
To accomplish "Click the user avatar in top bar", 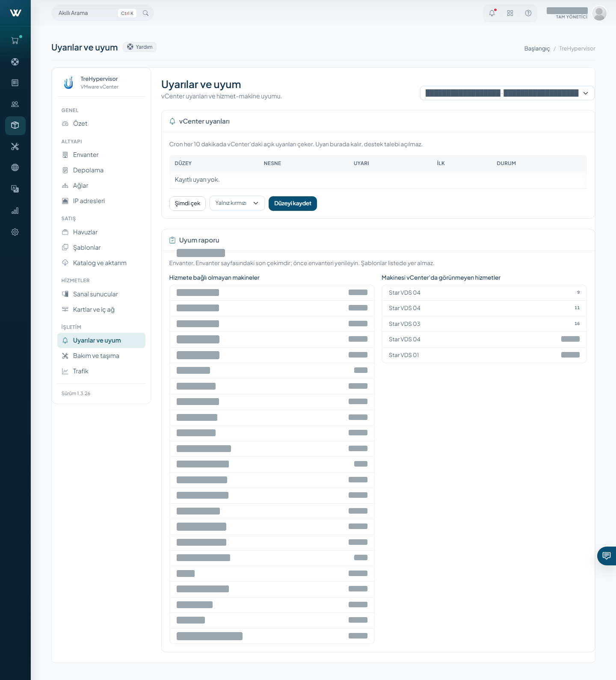I will tap(599, 13).
